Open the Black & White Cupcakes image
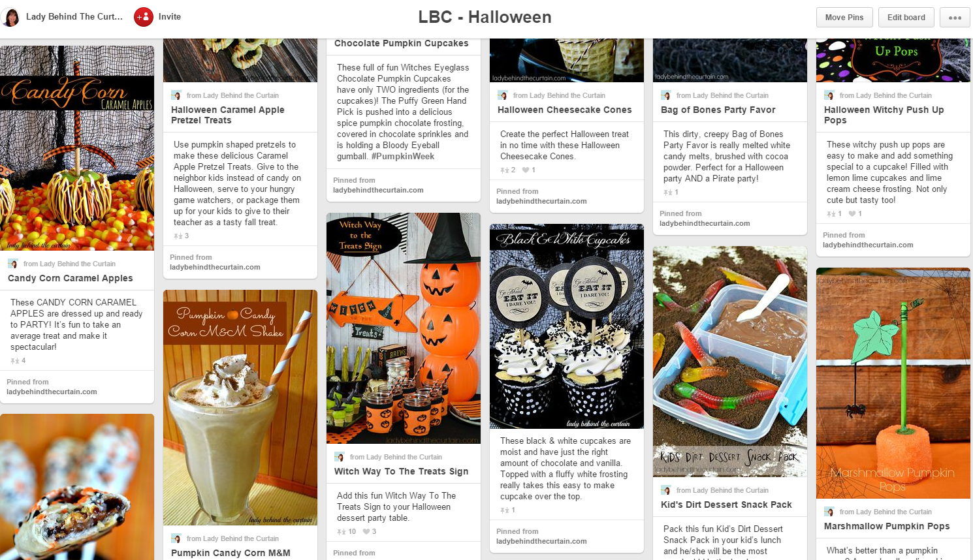973x560 pixels. point(567,326)
